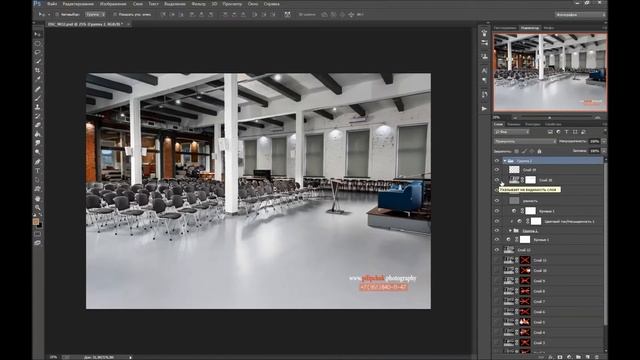The image size is (640, 360).
Task: Change screen mode in the toolbox
Action: (x=38, y=243)
